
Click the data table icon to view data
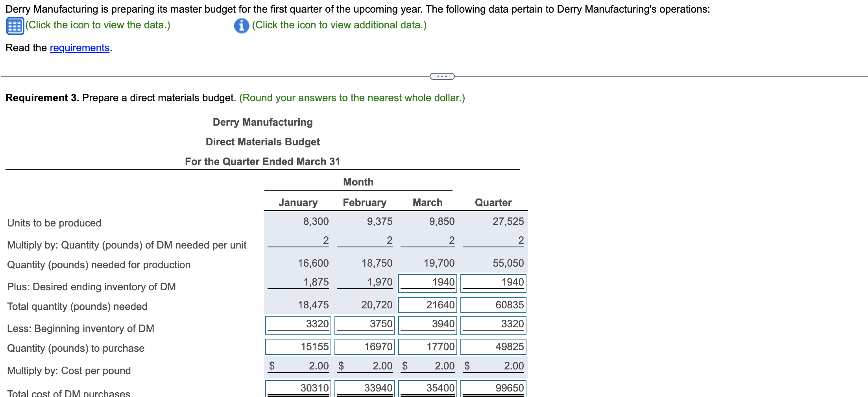point(15,25)
